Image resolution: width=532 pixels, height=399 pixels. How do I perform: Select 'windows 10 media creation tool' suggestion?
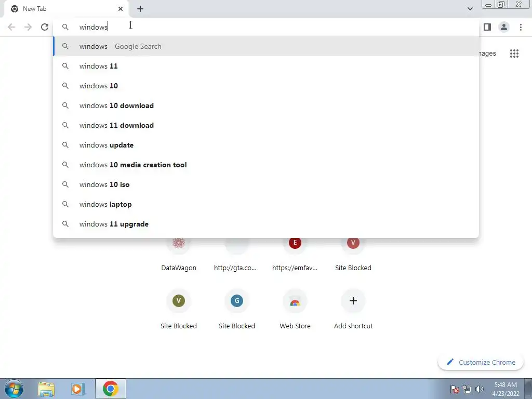[266, 165]
